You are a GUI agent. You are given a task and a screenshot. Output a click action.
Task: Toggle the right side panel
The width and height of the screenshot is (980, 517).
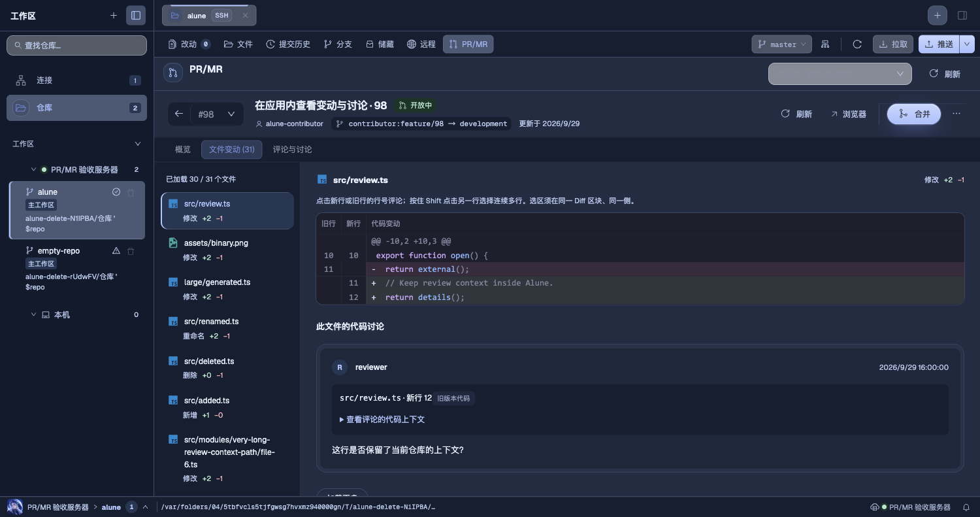coord(962,16)
